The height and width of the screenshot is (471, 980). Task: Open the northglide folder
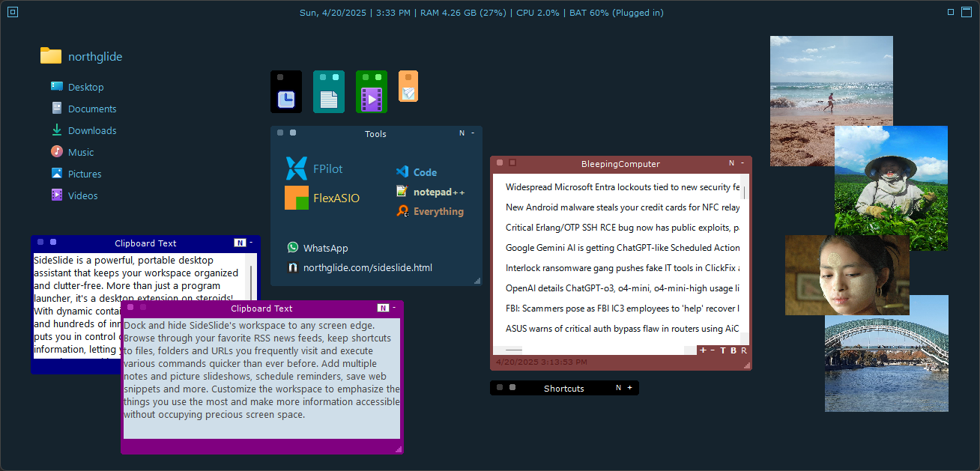click(x=82, y=56)
